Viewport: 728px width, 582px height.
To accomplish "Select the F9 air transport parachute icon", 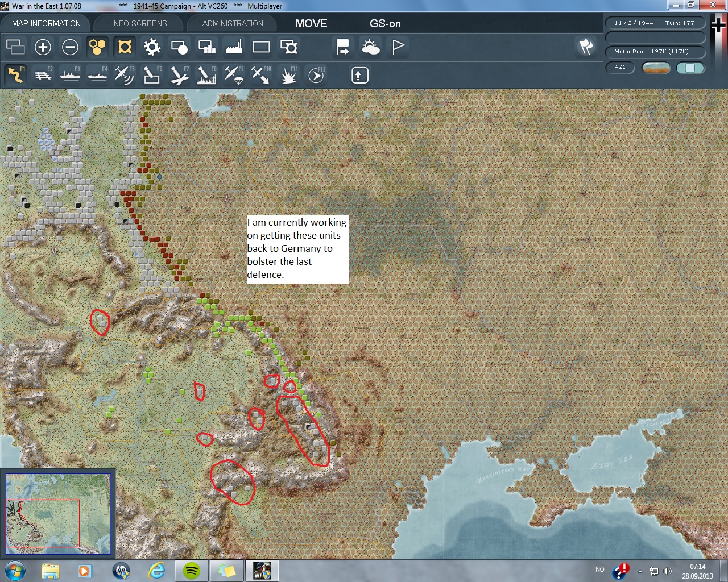I will click(234, 75).
